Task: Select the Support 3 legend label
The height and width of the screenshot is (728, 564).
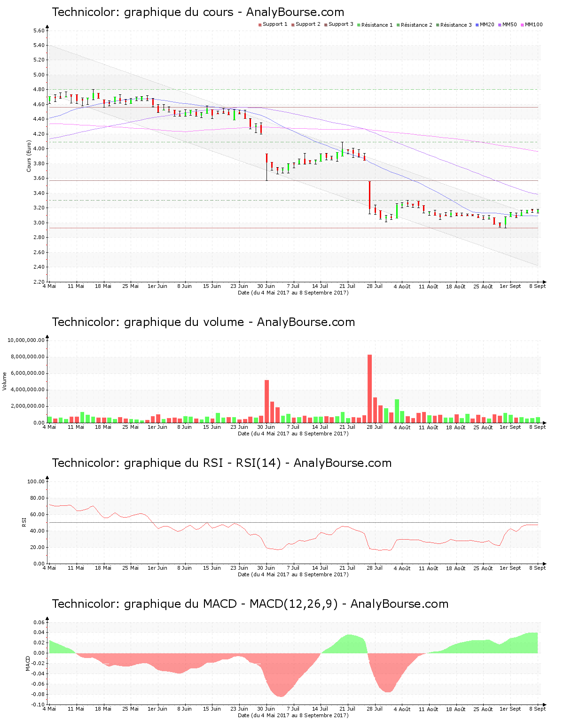Action: pyautogui.click(x=341, y=24)
